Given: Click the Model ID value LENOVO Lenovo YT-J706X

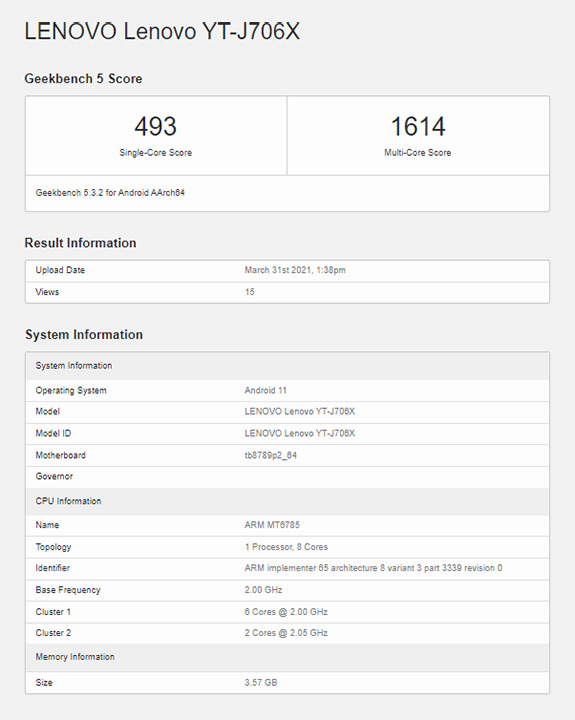Looking at the screenshot, I should 299,433.
